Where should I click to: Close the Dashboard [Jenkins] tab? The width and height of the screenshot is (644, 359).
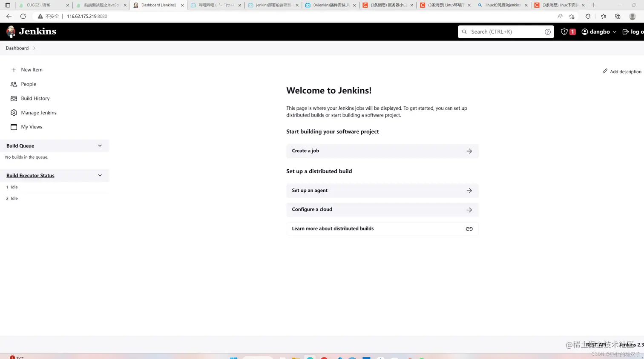[182, 5]
